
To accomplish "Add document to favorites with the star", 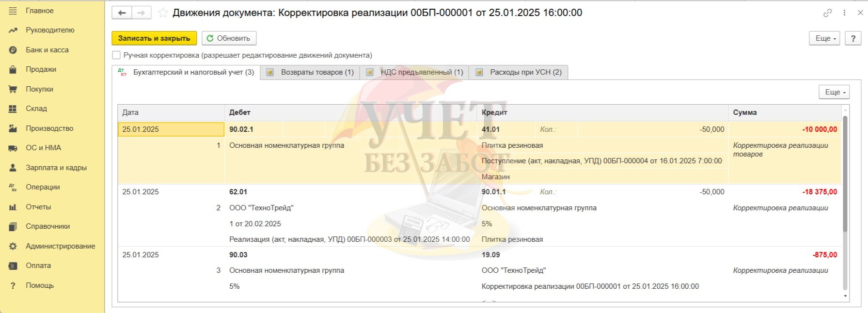I will click(x=163, y=13).
